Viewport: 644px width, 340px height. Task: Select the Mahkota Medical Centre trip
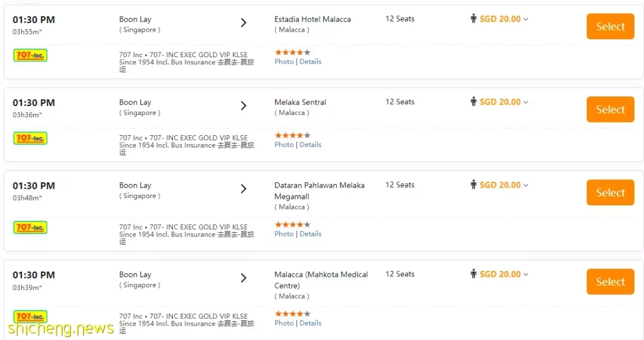pos(611,282)
